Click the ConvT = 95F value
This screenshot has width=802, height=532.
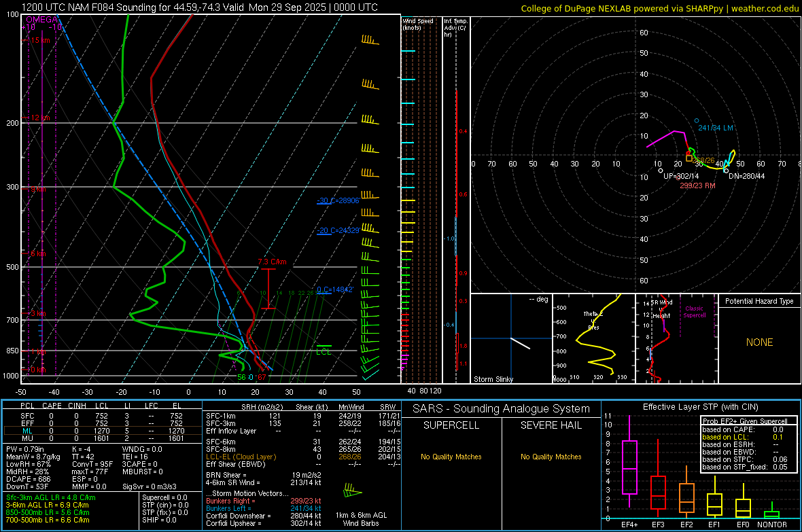point(92,464)
